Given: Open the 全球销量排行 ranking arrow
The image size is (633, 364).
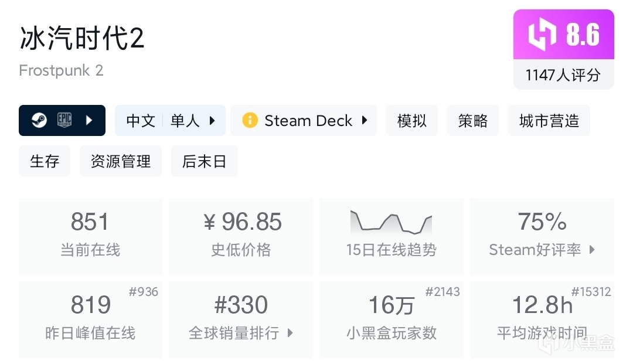Looking at the screenshot, I should tap(290, 333).
